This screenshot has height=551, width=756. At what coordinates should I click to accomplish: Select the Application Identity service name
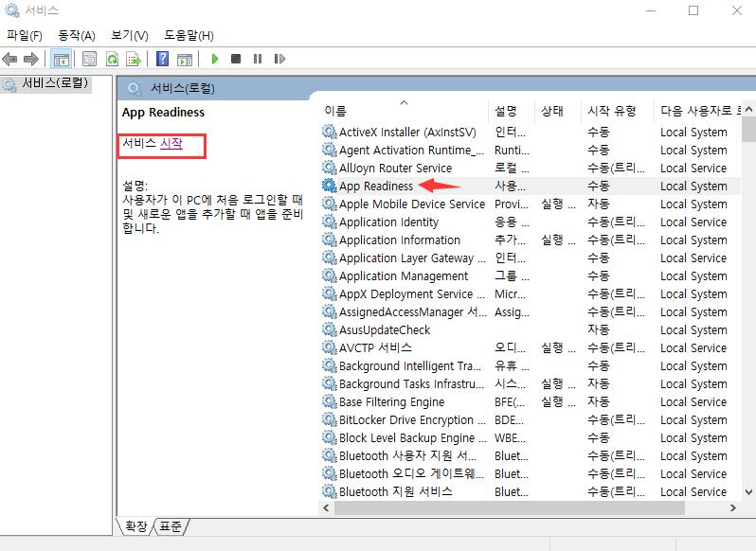pyautogui.click(x=388, y=222)
